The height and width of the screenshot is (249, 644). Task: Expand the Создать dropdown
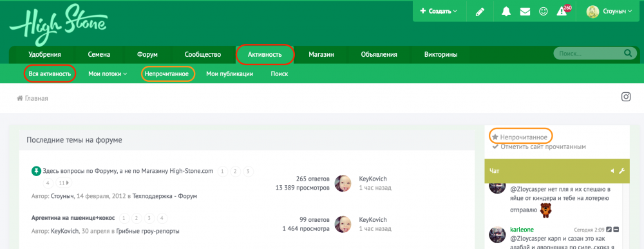[x=439, y=12]
